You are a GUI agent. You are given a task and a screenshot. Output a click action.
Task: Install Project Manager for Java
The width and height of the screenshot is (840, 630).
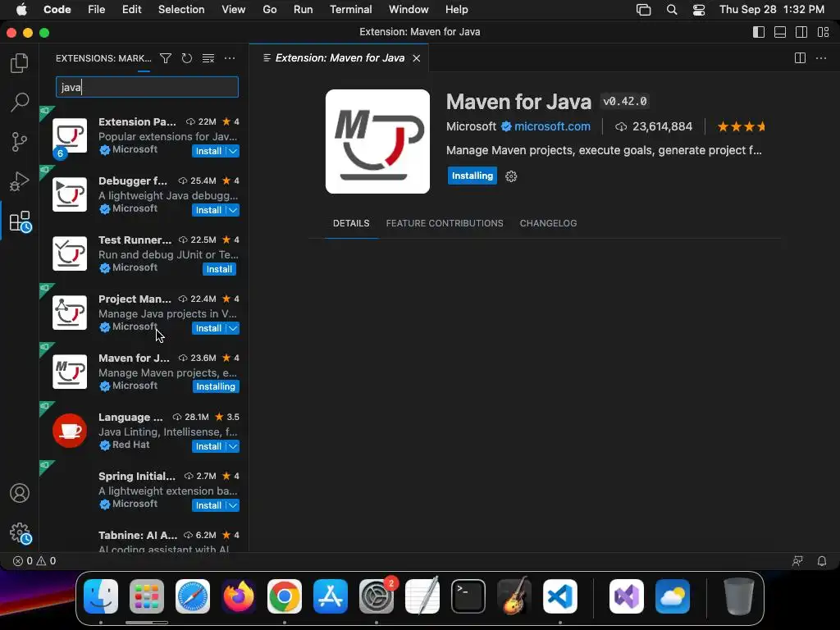click(x=208, y=328)
